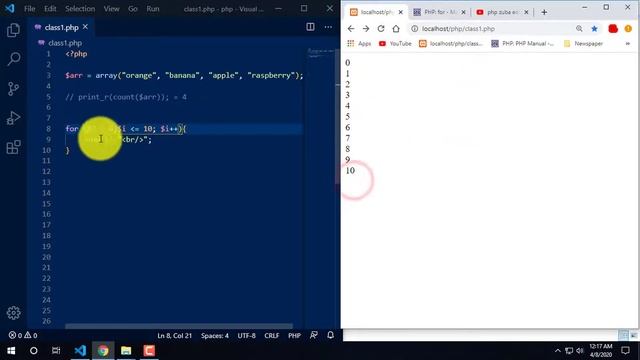Open the Go menu
The image size is (640, 360).
[x=133, y=9]
